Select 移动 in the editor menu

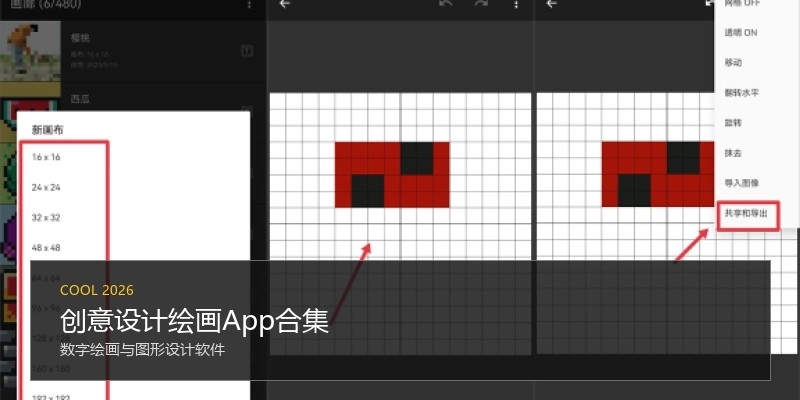pos(733,63)
